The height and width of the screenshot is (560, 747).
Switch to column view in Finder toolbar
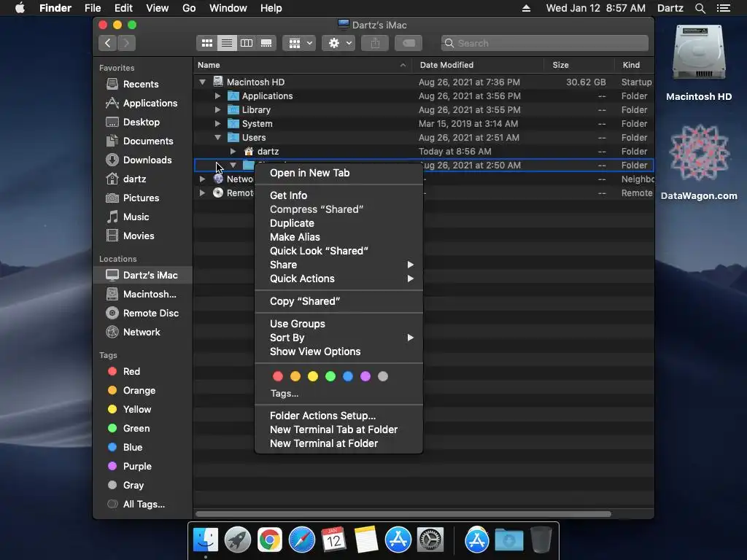[x=247, y=43]
